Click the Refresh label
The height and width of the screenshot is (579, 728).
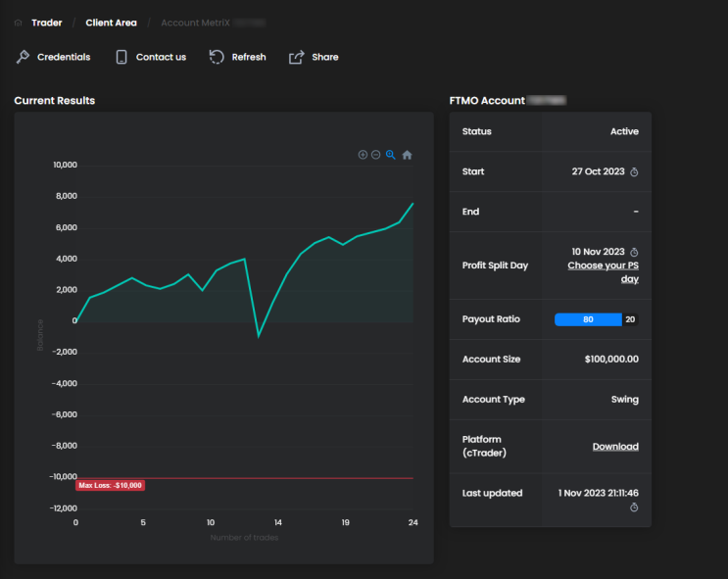[x=249, y=57]
